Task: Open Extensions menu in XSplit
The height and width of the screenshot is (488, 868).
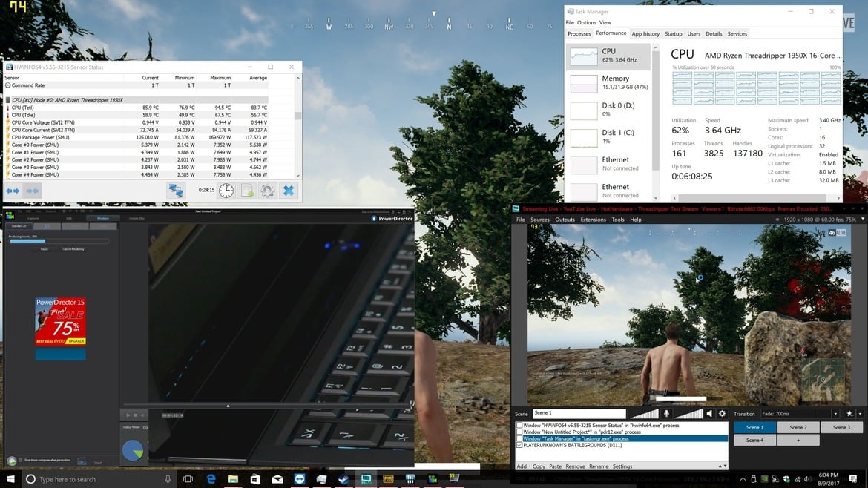Action: click(x=593, y=220)
